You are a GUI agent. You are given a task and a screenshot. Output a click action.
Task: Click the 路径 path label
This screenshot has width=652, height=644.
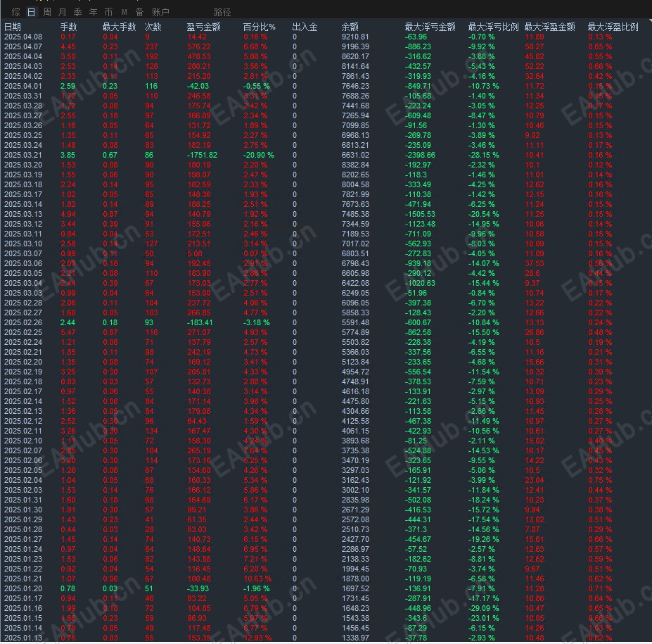pos(222,13)
